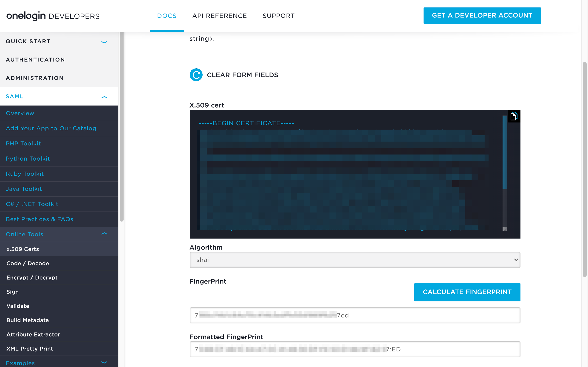
Task: Expand the Examples section chevron
Action: pos(104,362)
